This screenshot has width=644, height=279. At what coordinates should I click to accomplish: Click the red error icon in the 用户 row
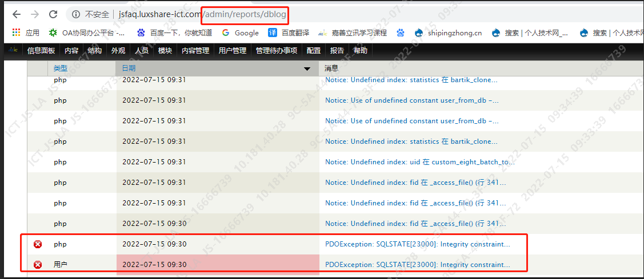click(x=38, y=265)
